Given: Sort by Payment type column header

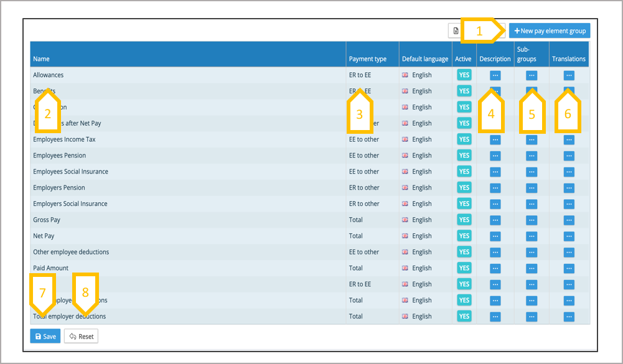Looking at the screenshot, I should pos(367,59).
